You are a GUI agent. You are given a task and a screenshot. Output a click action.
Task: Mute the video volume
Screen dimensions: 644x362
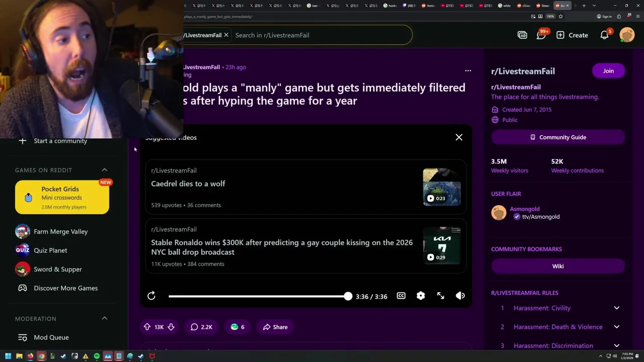pyautogui.click(x=460, y=296)
